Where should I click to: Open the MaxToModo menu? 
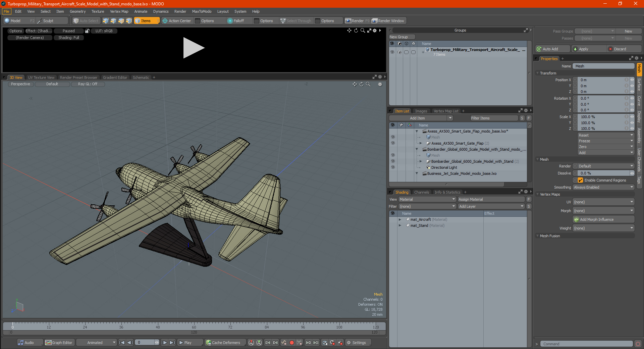tap(202, 11)
